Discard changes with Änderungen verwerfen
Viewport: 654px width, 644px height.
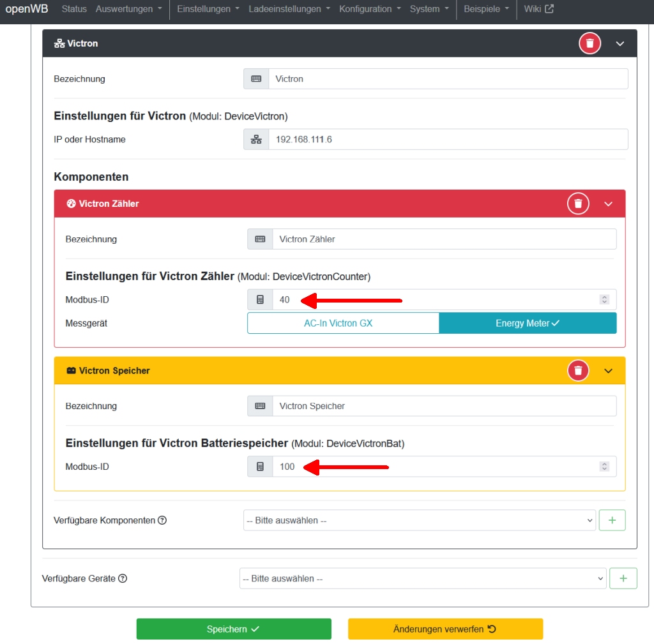[x=445, y=629]
